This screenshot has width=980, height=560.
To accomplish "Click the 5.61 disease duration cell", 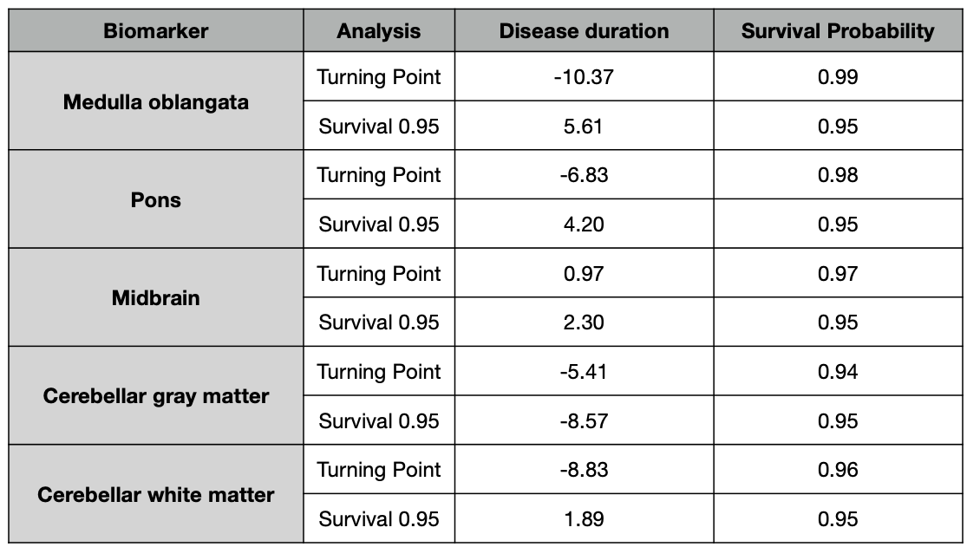I will point(584,127).
